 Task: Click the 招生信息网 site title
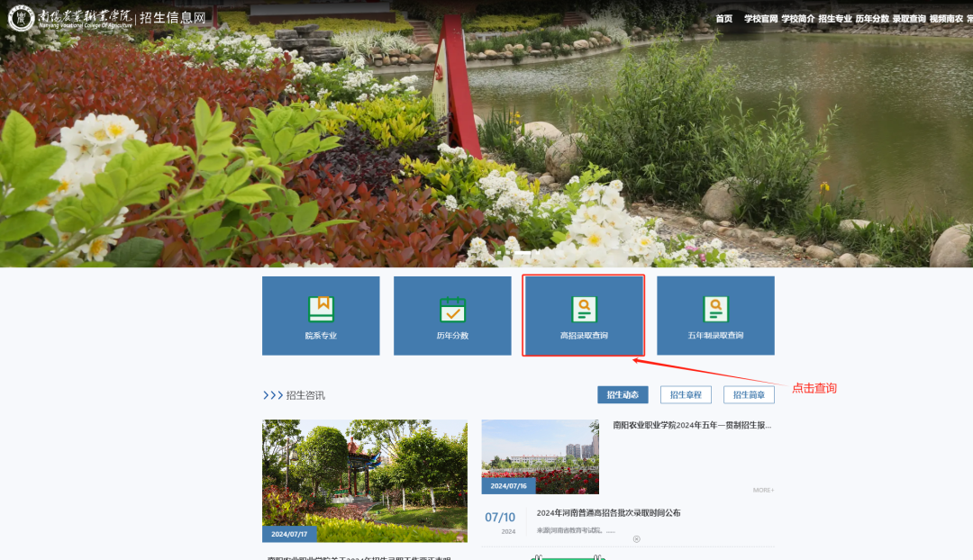coord(172,18)
